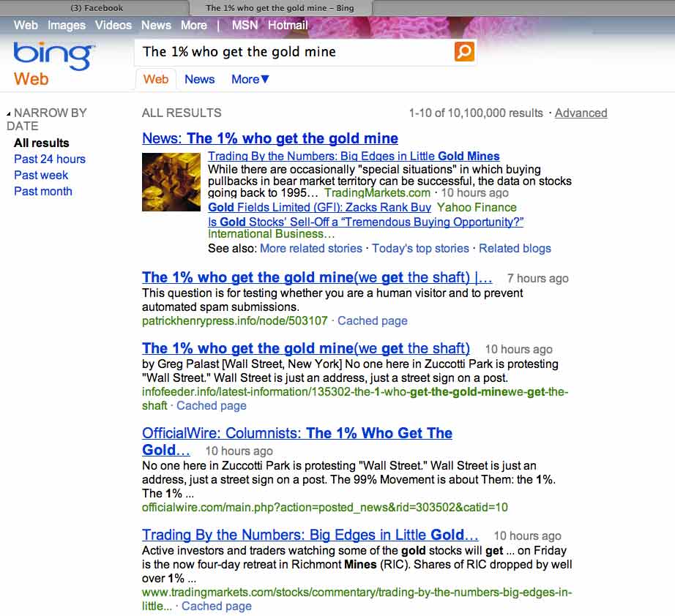Click the International Business source label
675x616 pixels.
click(x=271, y=233)
